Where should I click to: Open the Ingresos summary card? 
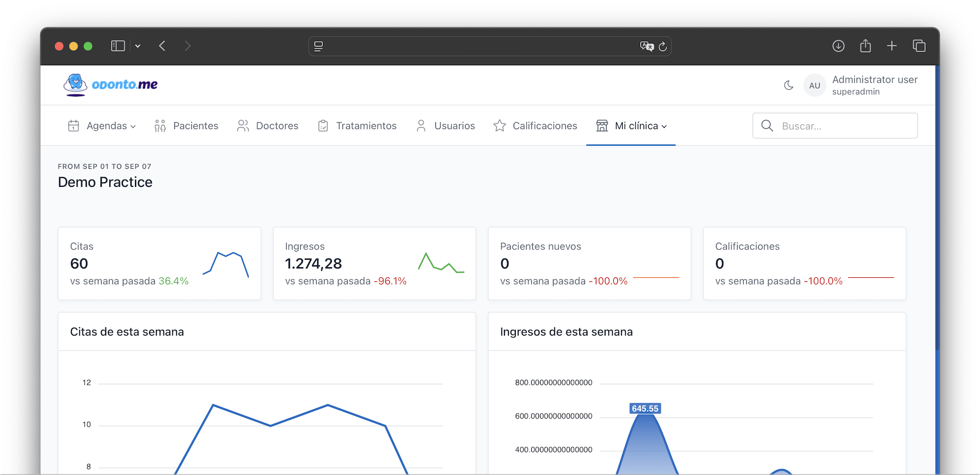point(374,263)
